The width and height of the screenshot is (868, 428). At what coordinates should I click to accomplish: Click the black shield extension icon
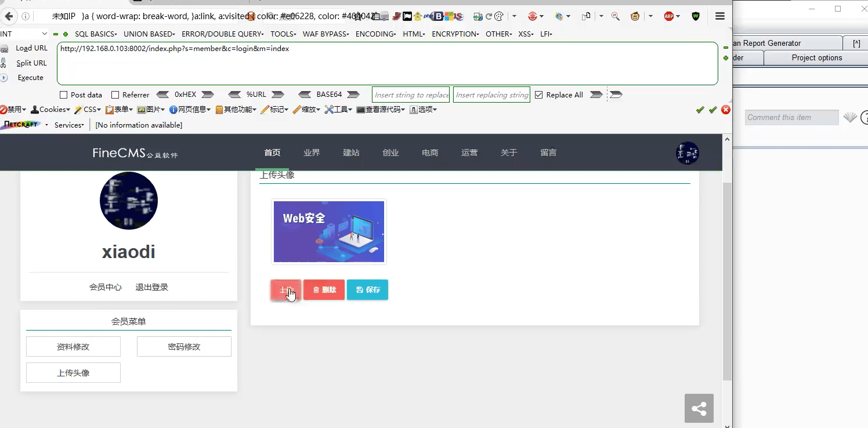click(x=695, y=16)
